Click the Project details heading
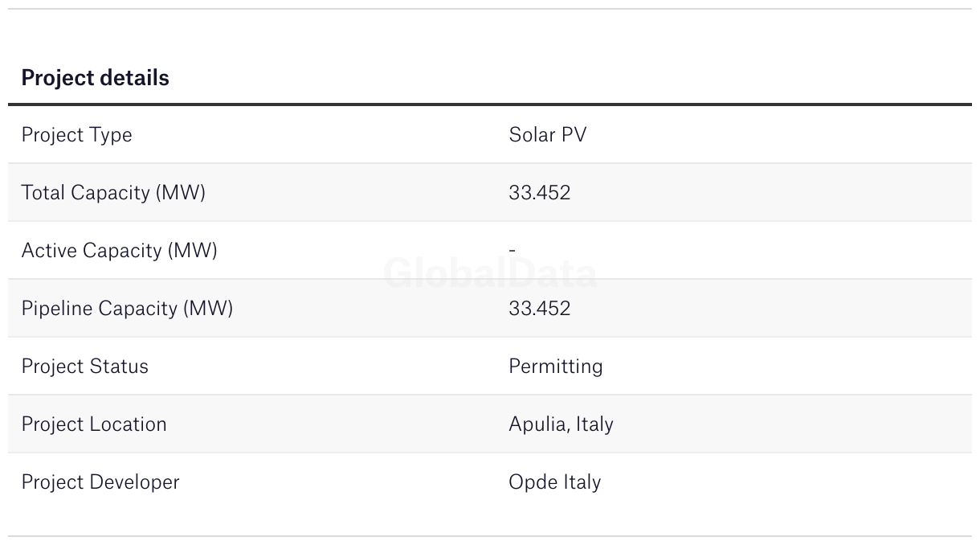 point(95,78)
